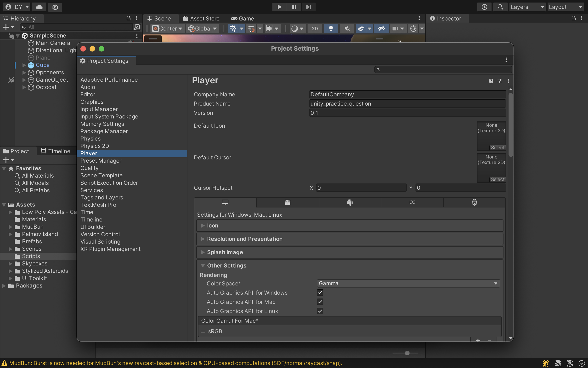Open Player settings preset icon

[500, 81]
